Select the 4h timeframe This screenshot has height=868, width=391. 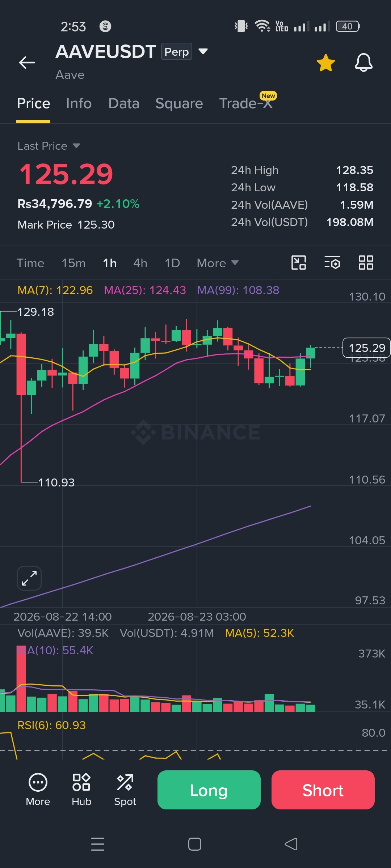(140, 263)
